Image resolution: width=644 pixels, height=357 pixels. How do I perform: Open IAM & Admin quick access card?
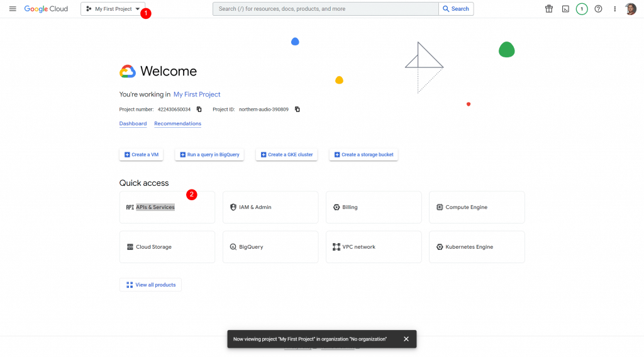(x=270, y=207)
